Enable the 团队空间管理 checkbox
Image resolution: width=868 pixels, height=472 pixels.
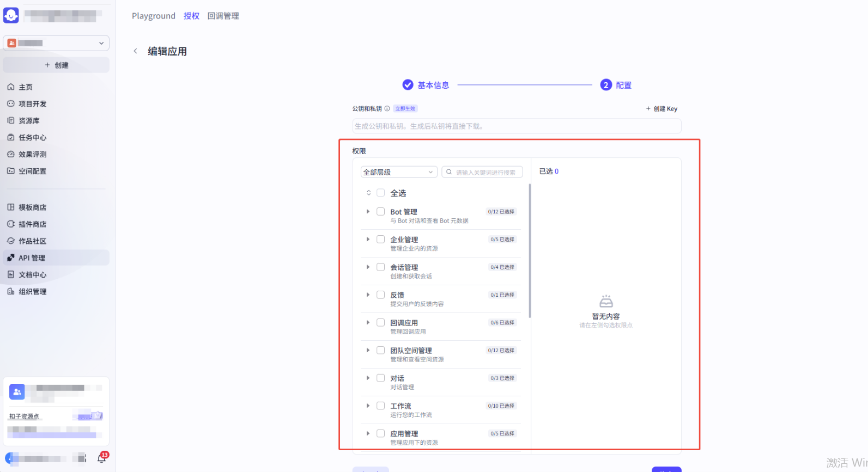tap(381, 351)
